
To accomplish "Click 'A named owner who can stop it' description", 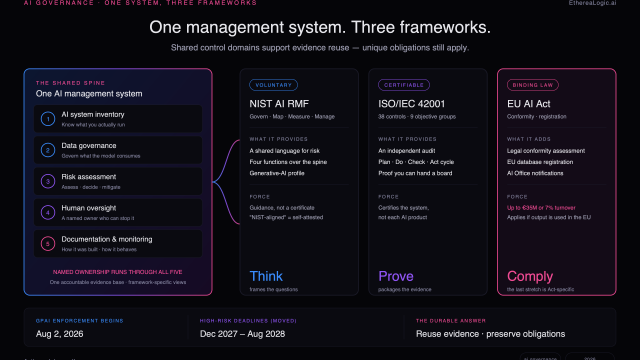I will click(98, 218).
